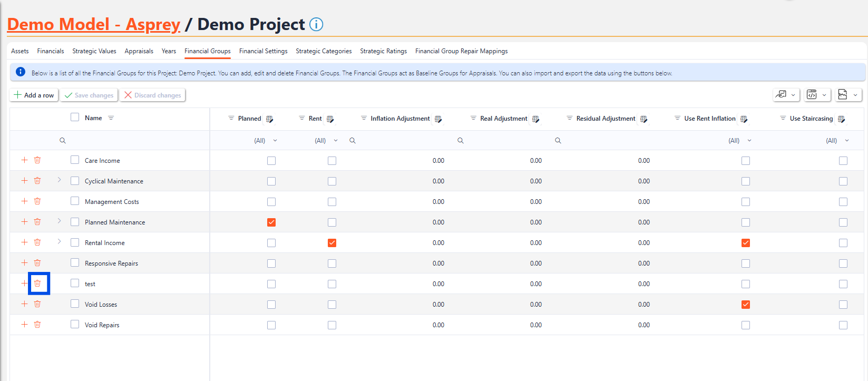Open the Strategic Ratings tab
Viewport: 868px width, 381px height.
click(383, 51)
